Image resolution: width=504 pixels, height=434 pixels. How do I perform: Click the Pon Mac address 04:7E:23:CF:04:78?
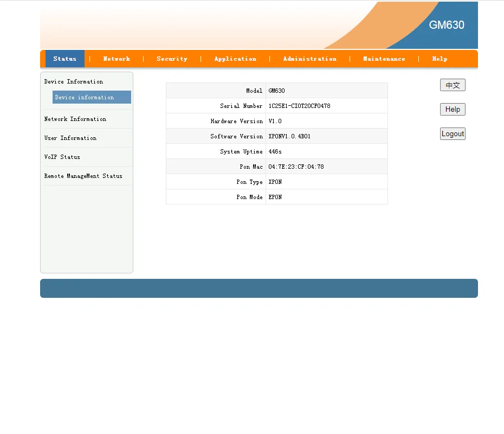tap(296, 167)
